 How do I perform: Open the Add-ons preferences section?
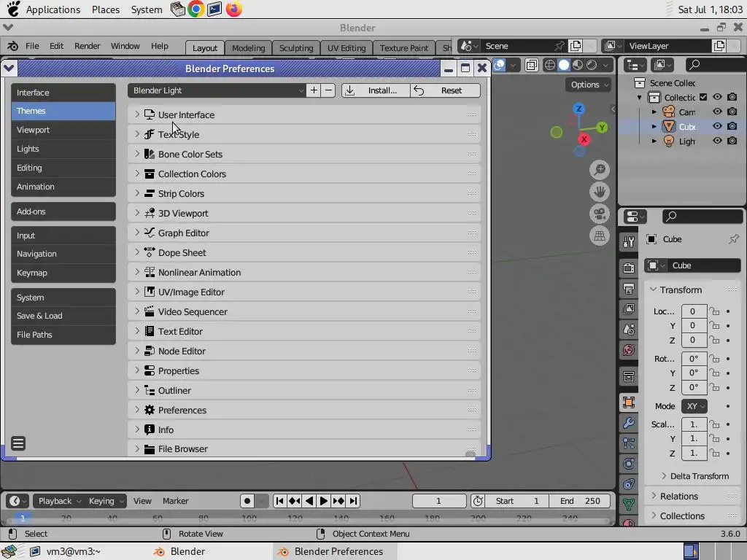pos(63,211)
